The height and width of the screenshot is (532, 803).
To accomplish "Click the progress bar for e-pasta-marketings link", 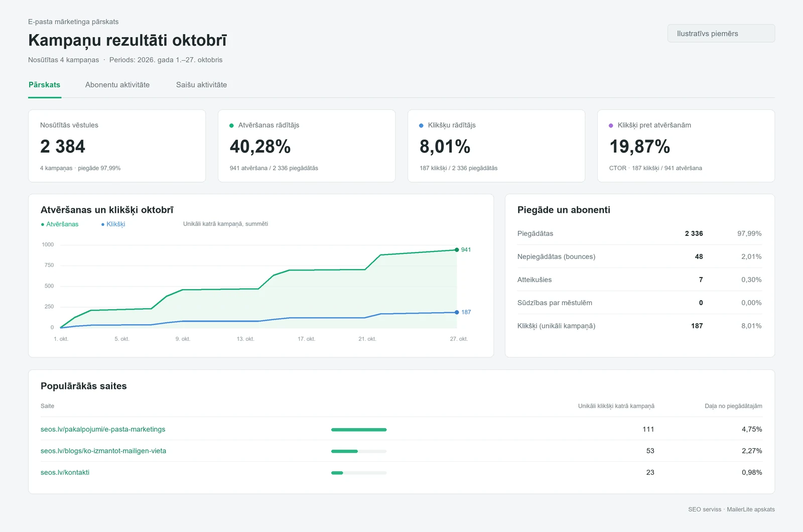I will coord(359,430).
